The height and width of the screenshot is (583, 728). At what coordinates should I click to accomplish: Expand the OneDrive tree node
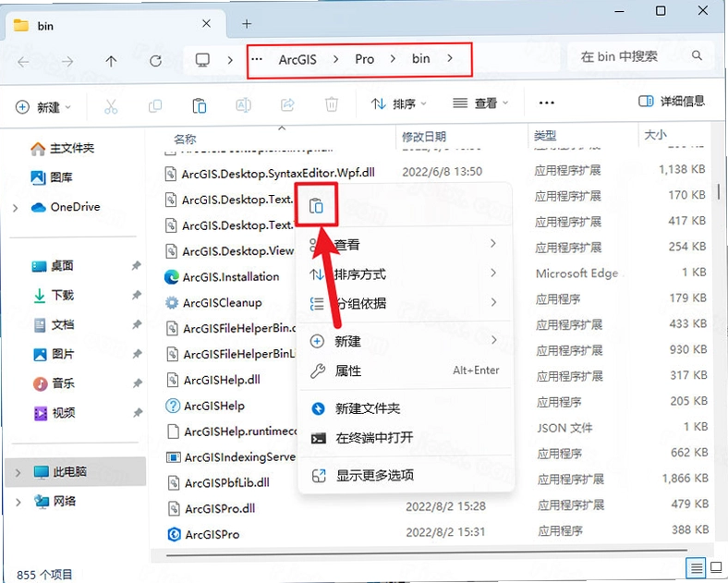coord(16,208)
